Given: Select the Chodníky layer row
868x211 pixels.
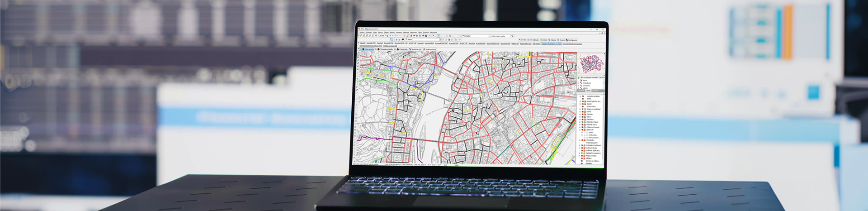Looking at the screenshot, I should (590, 140).
